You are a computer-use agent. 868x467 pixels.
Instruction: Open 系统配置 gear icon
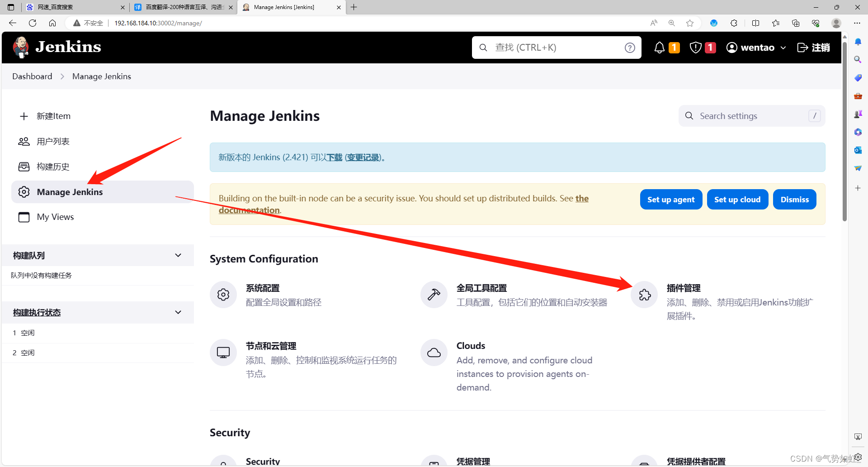click(223, 295)
